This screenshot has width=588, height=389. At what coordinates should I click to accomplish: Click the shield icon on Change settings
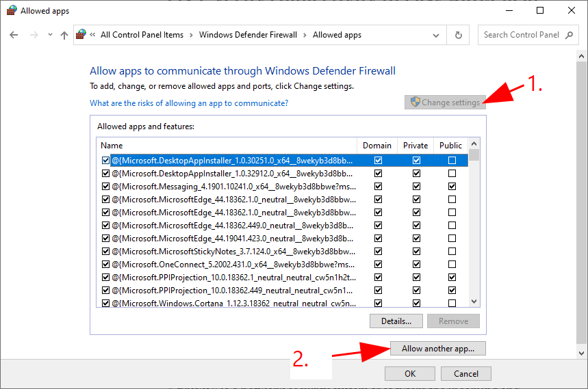pyautogui.click(x=415, y=103)
